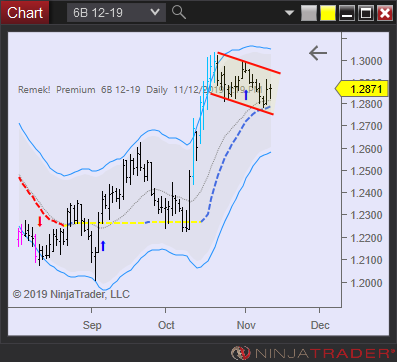Maximize the Chart window
Screen dimensions: 397x362
pos(366,13)
